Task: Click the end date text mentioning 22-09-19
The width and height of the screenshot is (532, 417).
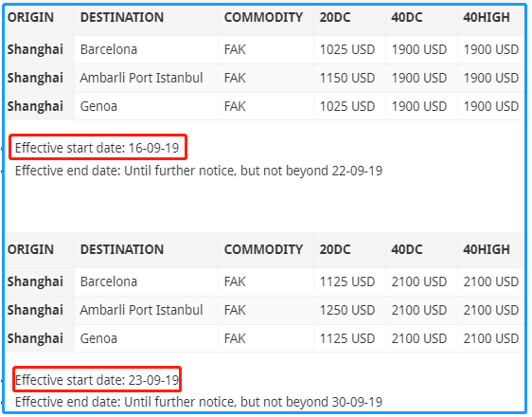Action: [x=199, y=171]
